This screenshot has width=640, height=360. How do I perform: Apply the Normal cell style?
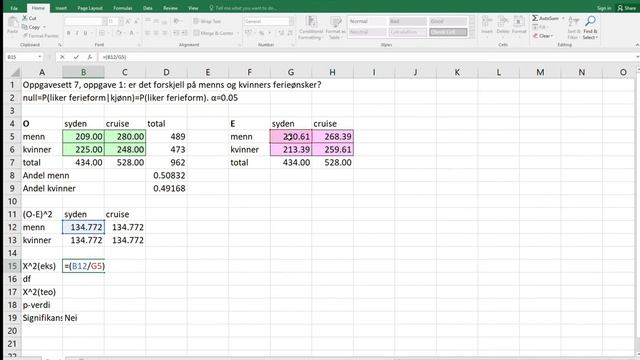click(x=367, y=21)
